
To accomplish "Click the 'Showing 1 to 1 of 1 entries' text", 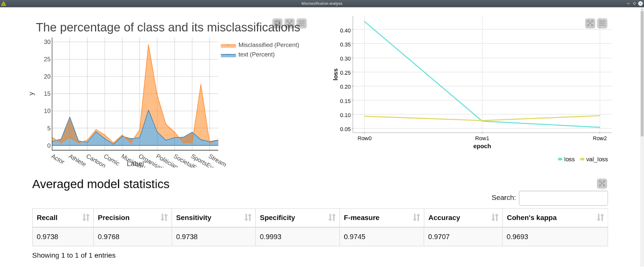I will pyautogui.click(x=74, y=255).
